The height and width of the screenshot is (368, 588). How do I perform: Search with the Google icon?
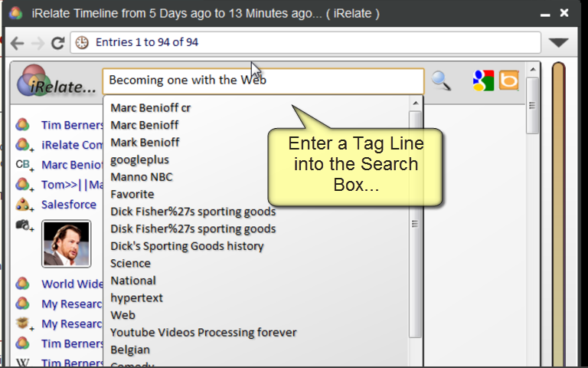pos(483,80)
